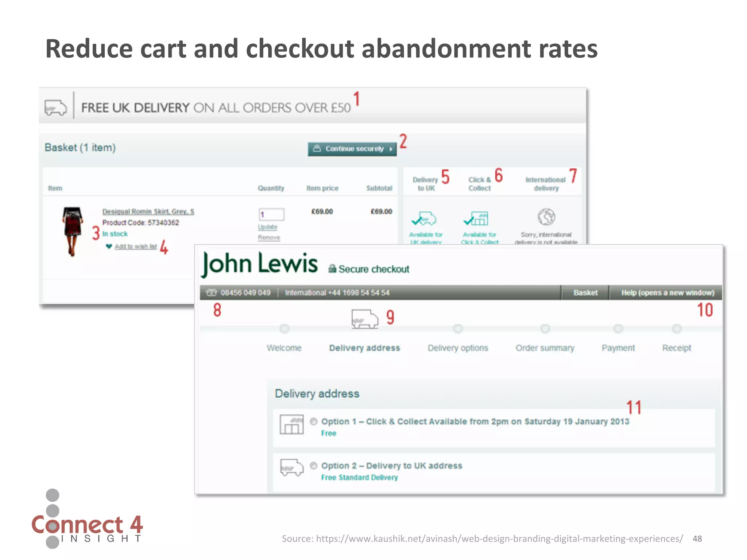Screen dimensions: 747x560
Task: Open Help (opens a new window)
Action: pyautogui.click(x=667, y=292)
